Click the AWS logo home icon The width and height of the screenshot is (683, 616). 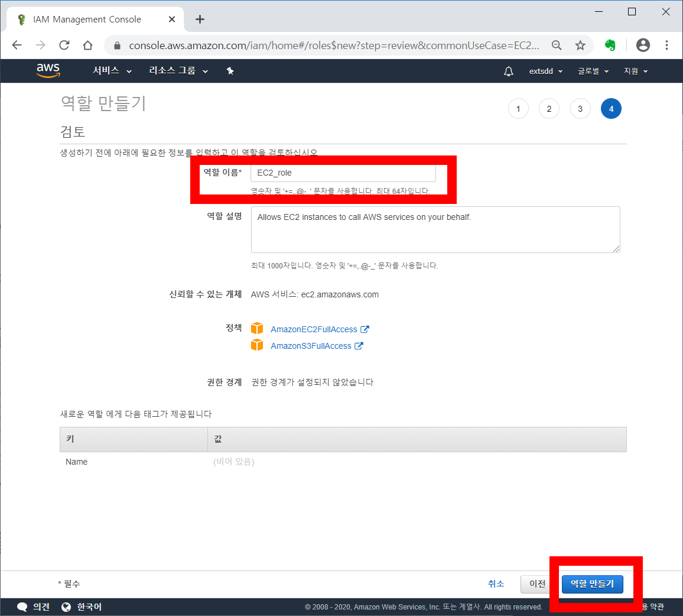48,70
